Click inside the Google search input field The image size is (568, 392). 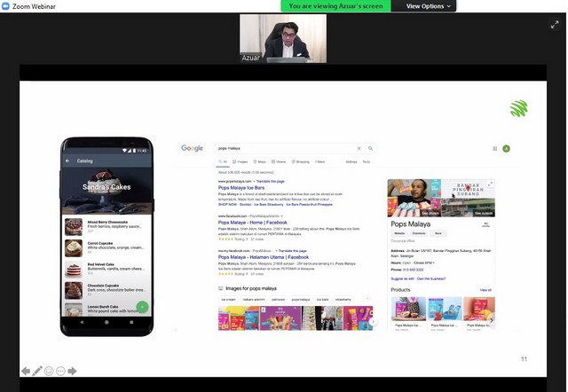(x=284, y=148)
